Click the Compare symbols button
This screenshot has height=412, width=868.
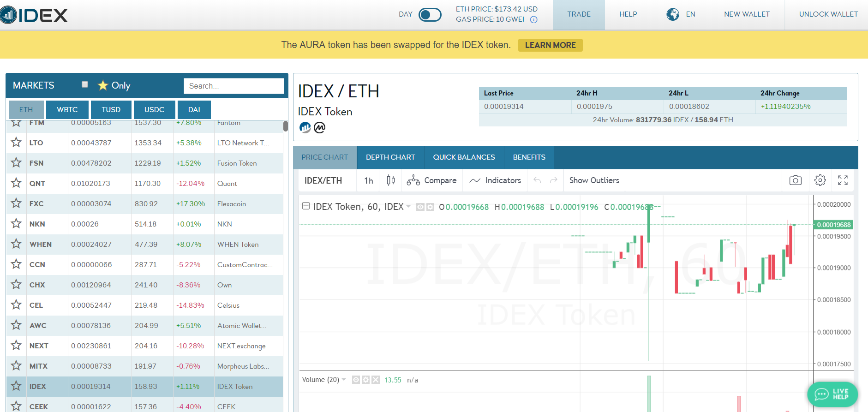click(x=431, y=180)
